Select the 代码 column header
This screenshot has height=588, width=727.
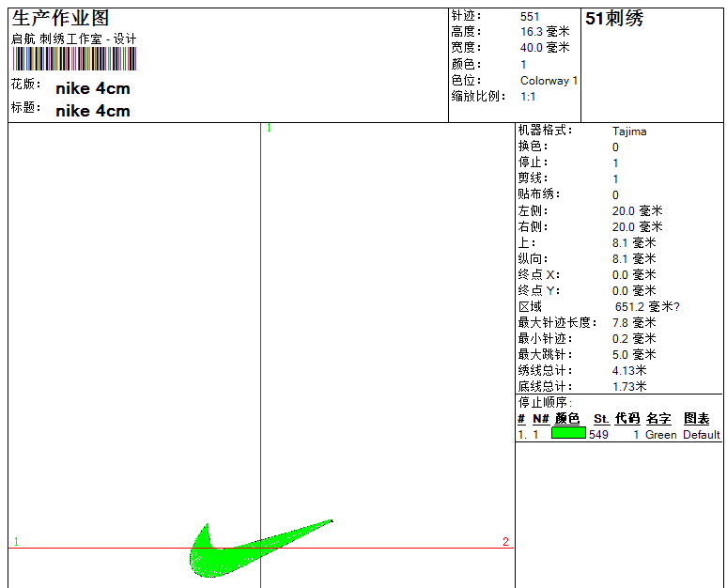[x=627, y=419]
